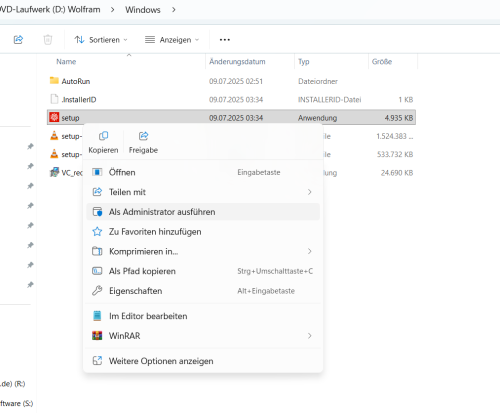Screen dimensions: 500x413
Task: Click the INSTALLERID-Datei type cell
Action: (329, 100)
